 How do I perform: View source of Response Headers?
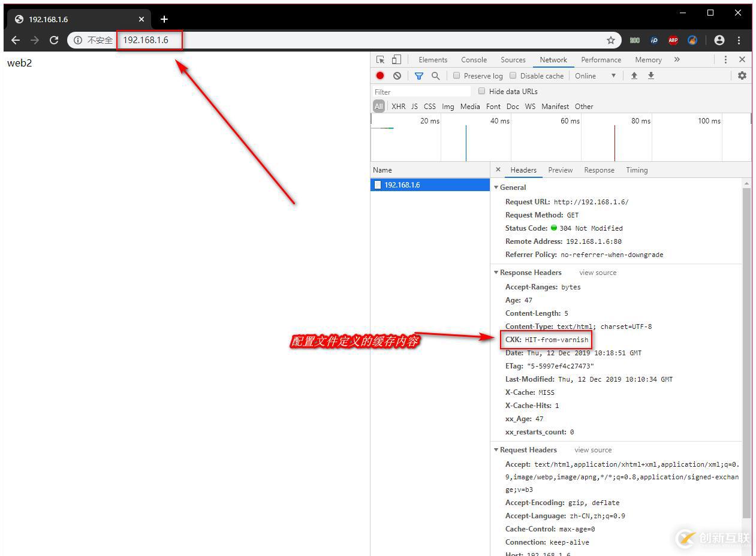(598, 272)
